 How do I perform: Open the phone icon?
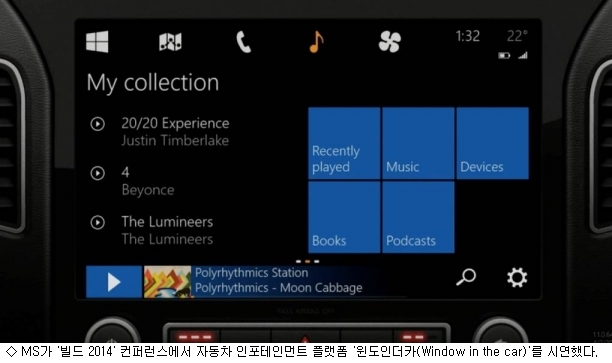[244, 42]
